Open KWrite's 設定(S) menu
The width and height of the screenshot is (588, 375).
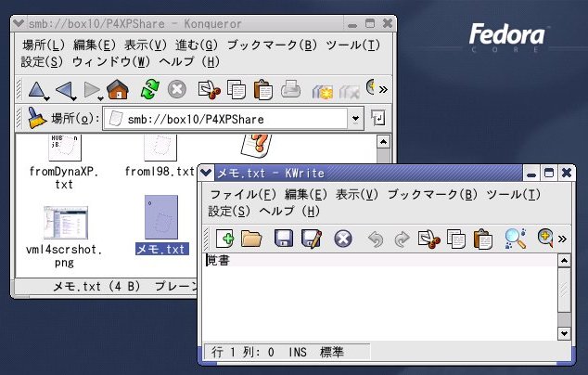(x=229, y=211)
